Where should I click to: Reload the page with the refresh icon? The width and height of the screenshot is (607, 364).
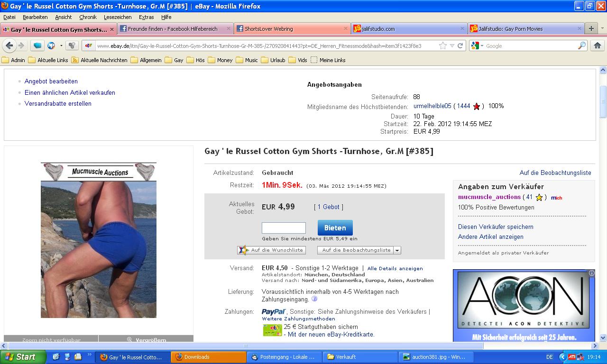point(460,46)
